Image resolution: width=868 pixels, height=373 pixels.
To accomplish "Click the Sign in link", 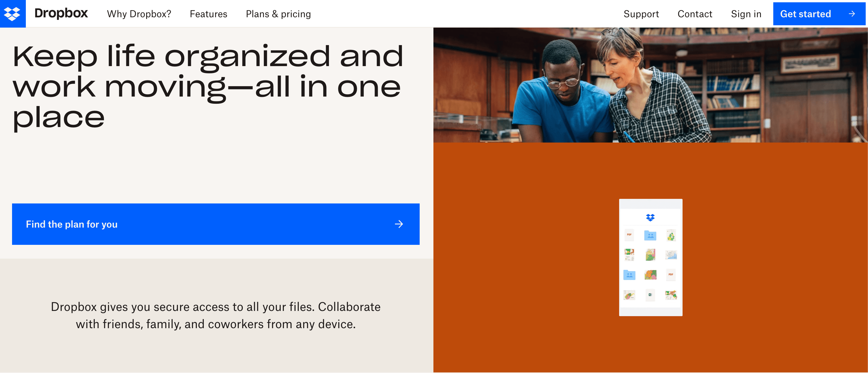I will click(746, 13).
